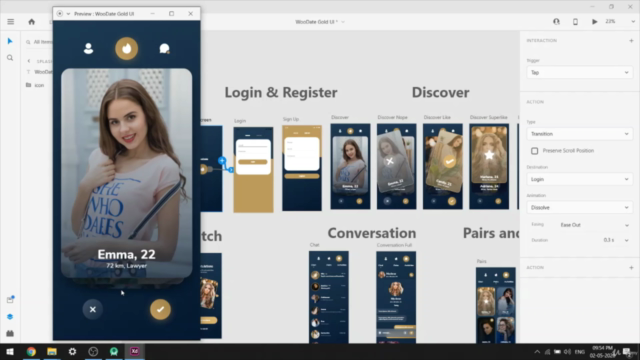Tap the profile icon in preview

88,49
